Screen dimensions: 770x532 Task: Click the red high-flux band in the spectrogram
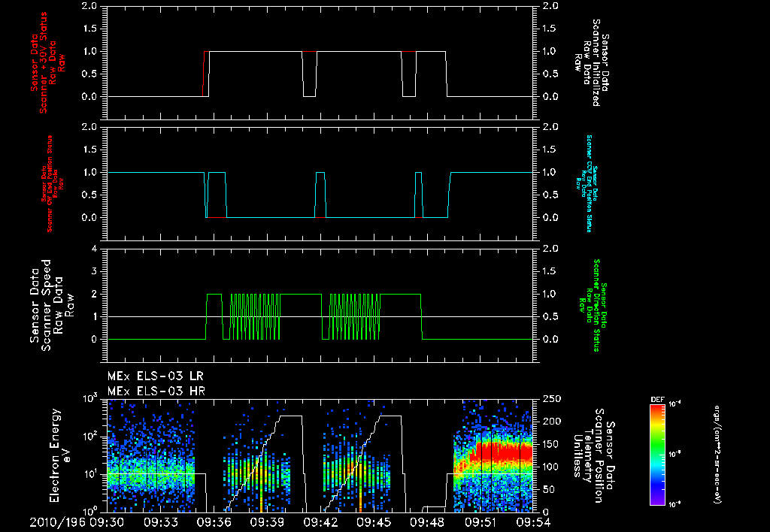[x=503, y=452]
